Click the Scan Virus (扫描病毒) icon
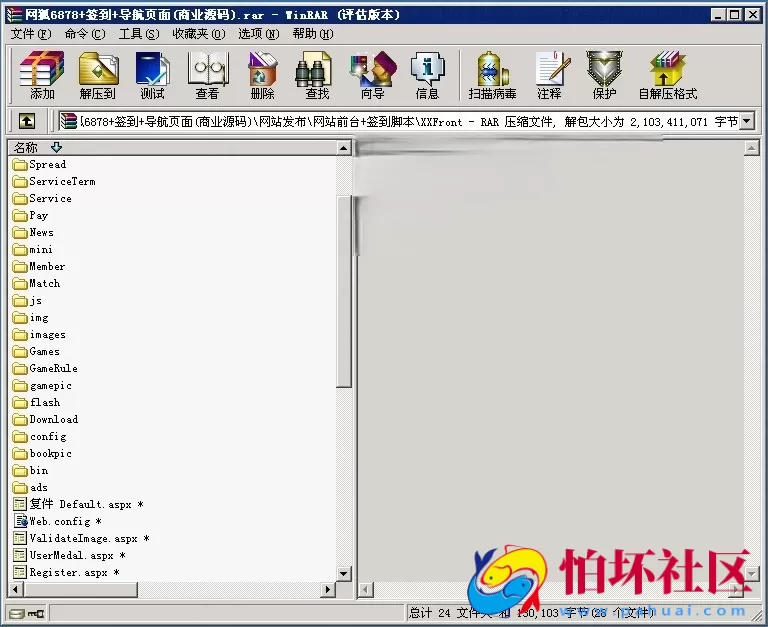This screenshot has width=768, height=627. click(x=492, y=74)
